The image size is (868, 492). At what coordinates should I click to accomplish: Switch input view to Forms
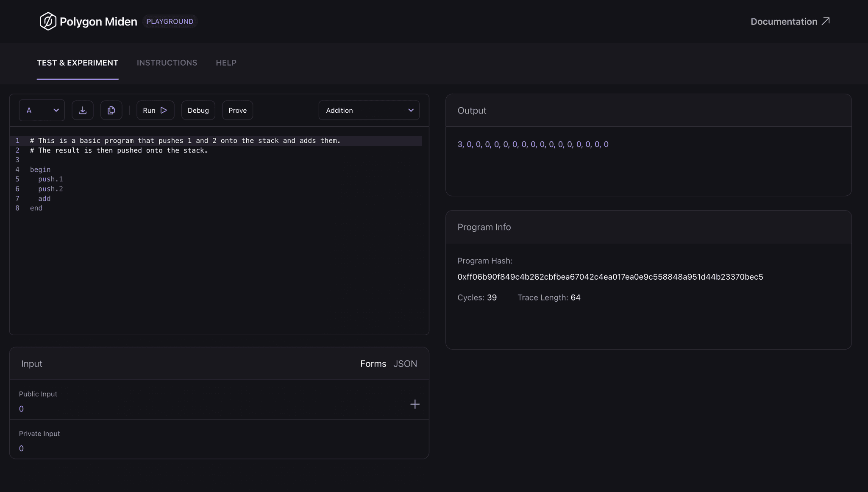tap(373, 364)
